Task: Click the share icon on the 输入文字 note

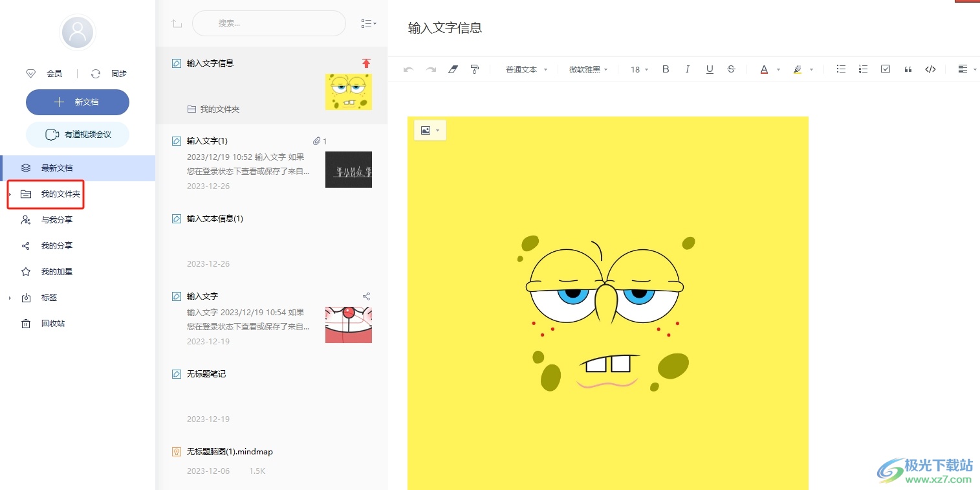Action: pyautogui.click(x=366, y=296)
